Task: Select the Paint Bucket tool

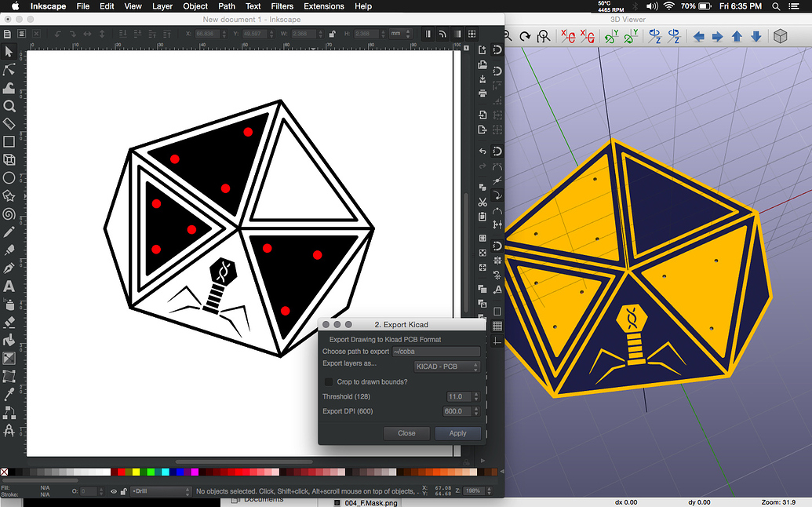Action: 9,341
